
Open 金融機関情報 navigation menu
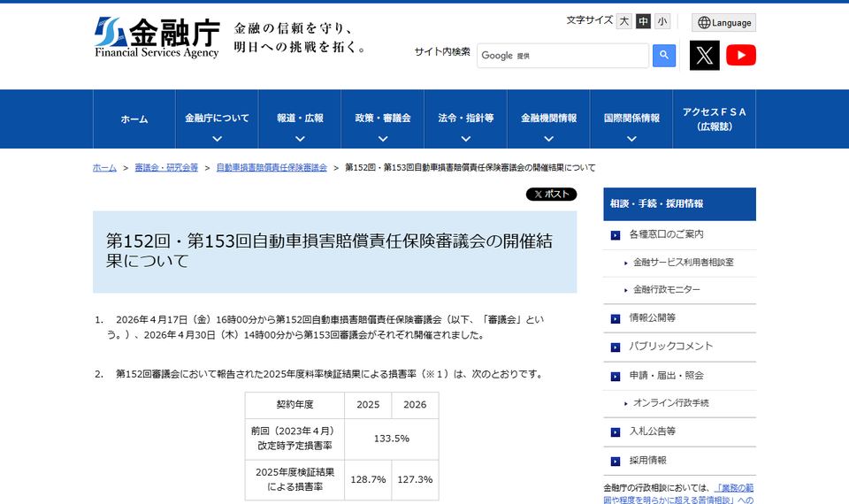(548, 119)
